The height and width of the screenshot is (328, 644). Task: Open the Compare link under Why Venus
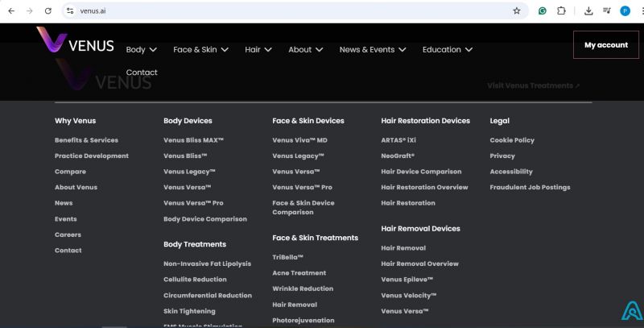click(70, 172)
